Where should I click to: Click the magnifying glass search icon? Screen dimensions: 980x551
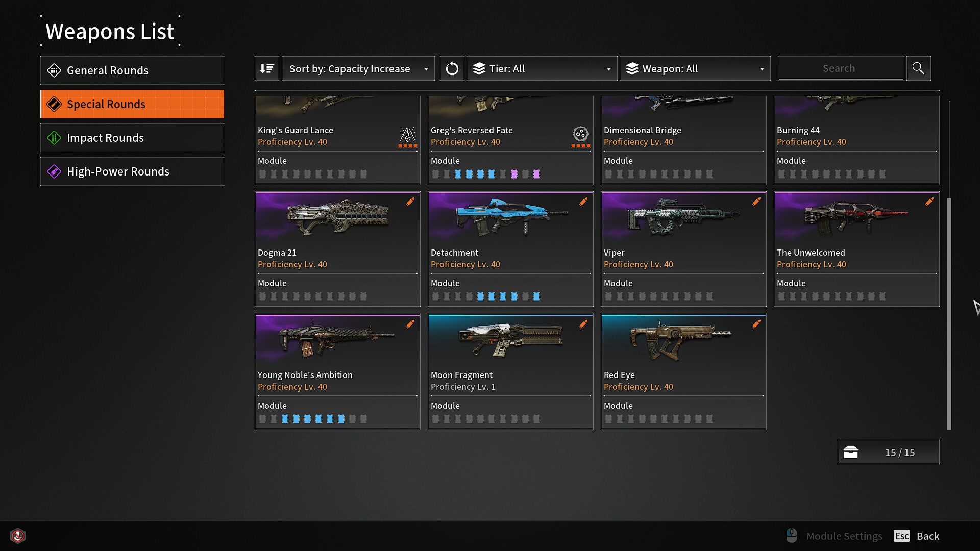pos(918,68)
